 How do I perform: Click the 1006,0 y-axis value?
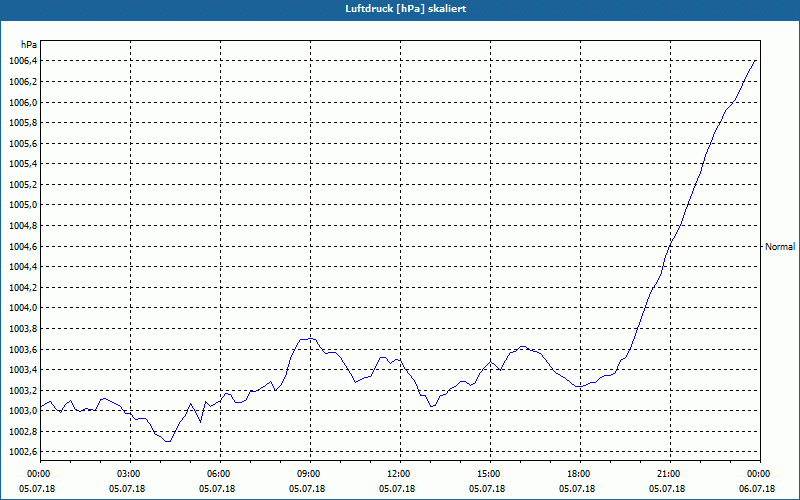(23, 103)
